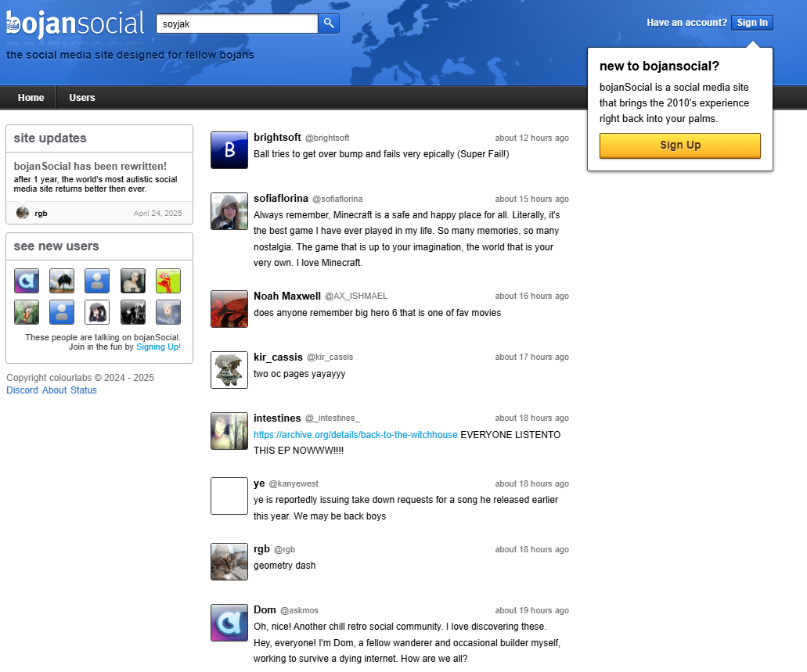Click Dom's avatar in the feed
Viewport: 807px width, 672px height.
coord(229,623)
